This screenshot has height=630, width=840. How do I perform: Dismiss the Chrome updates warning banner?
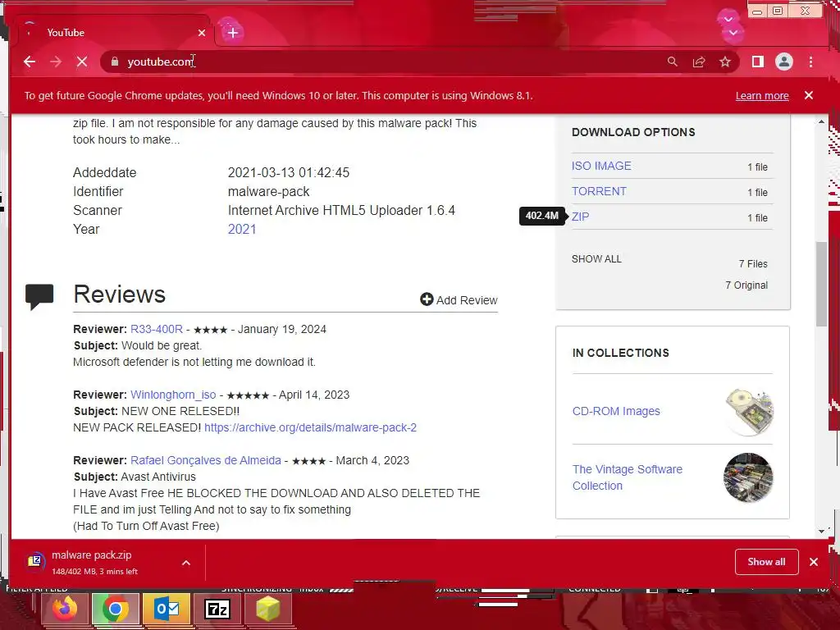click(x=808, y=95)
